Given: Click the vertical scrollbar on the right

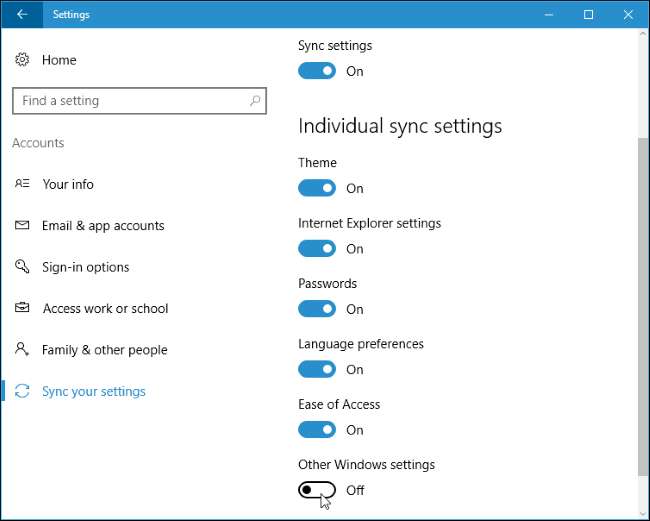Looking at the screenshot, I should (642, 300).
